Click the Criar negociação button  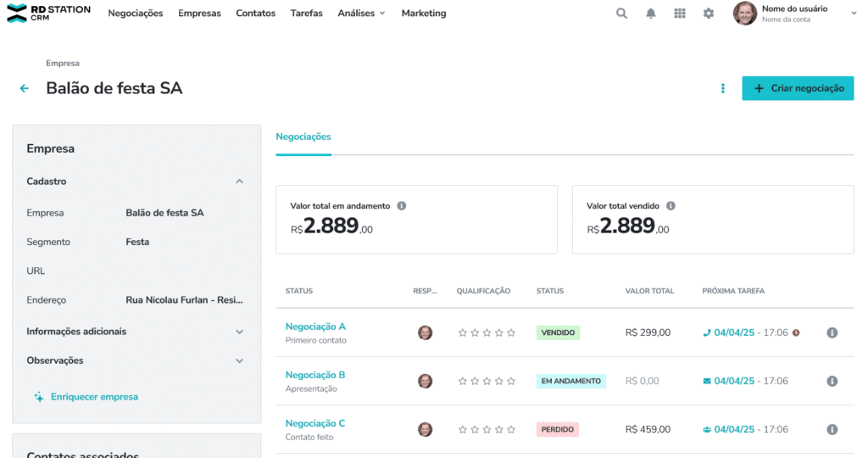tap(798, 88)
